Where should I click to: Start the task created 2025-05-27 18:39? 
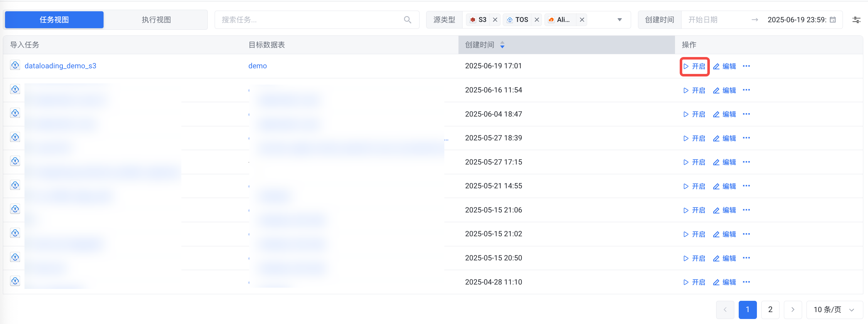[694, 138]
